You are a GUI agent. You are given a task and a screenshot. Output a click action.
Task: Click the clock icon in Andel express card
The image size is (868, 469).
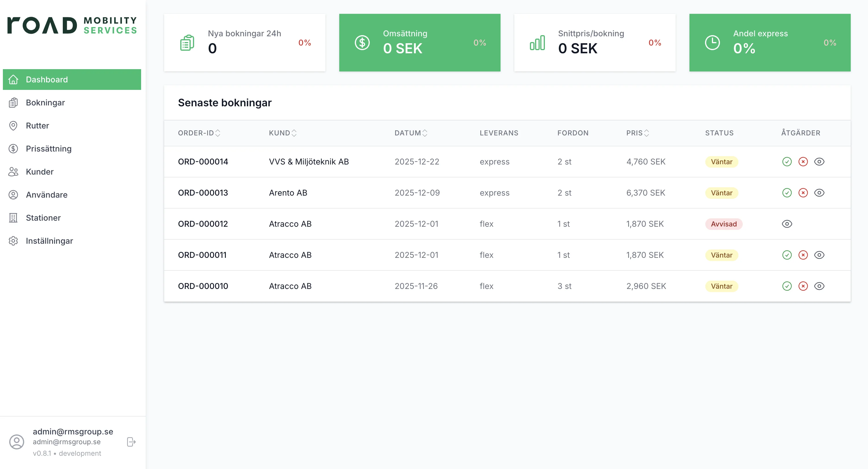pyautogui.click(x=712, y=43)
